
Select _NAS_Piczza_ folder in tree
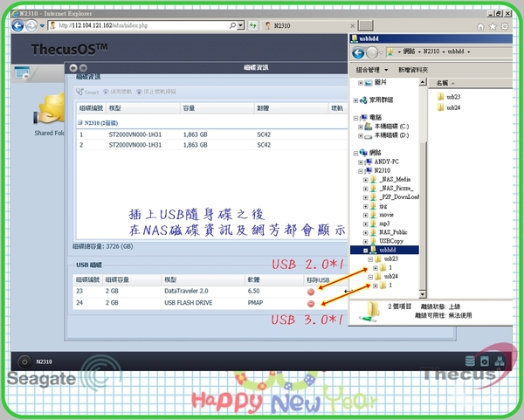[x=396, y=188]
